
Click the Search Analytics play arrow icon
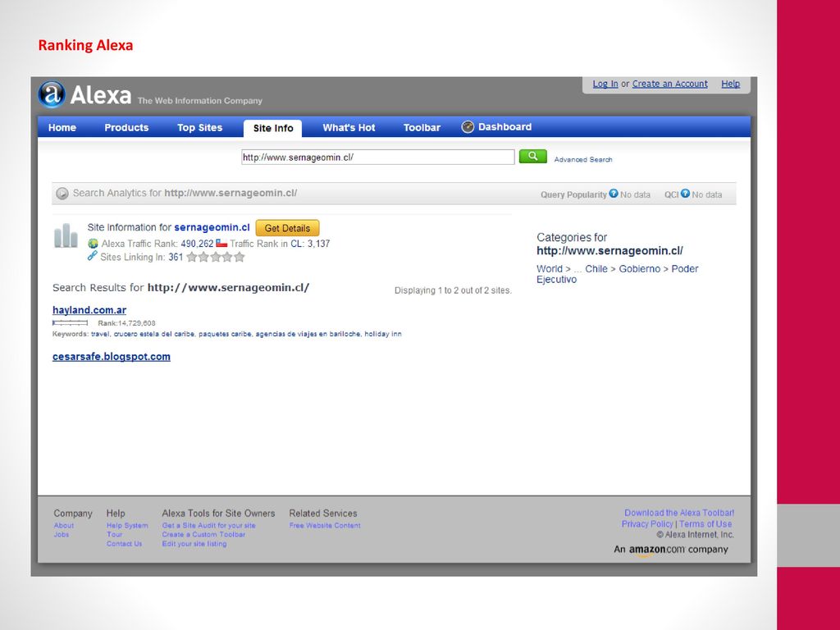[62, 194]
